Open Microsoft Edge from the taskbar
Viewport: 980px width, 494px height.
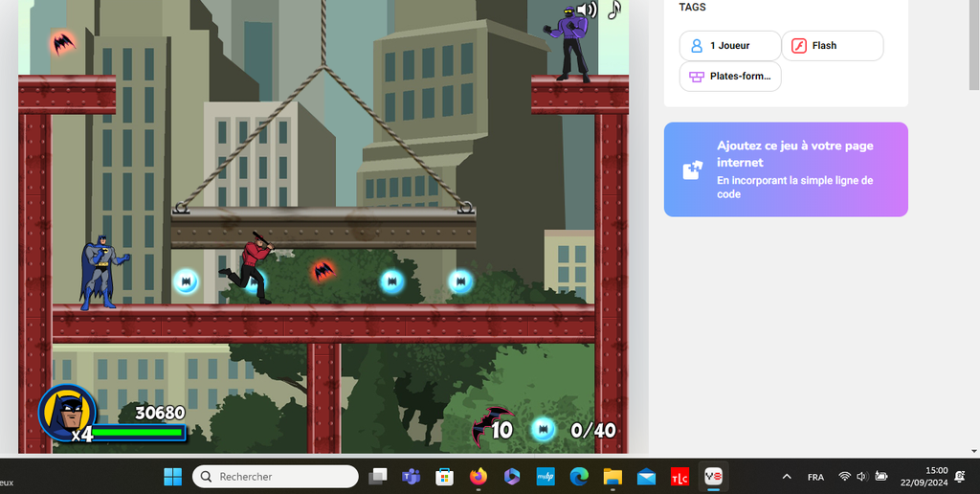[x=579, y=477]
